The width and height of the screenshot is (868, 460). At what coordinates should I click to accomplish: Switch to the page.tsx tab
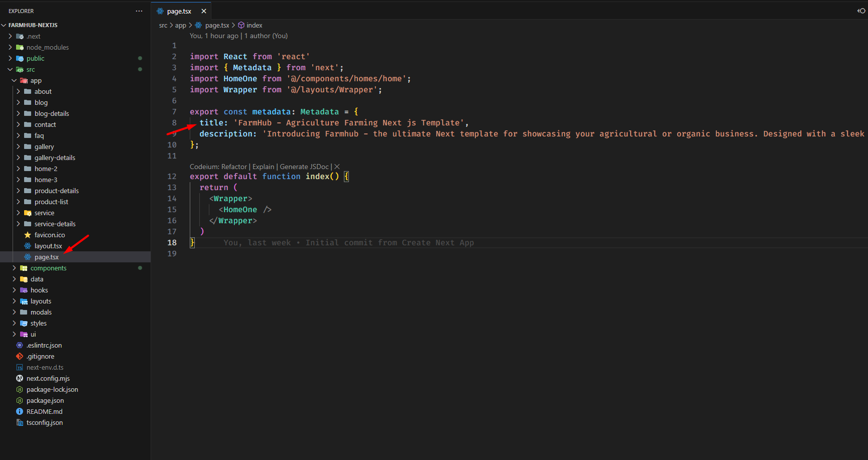[179, 11]
